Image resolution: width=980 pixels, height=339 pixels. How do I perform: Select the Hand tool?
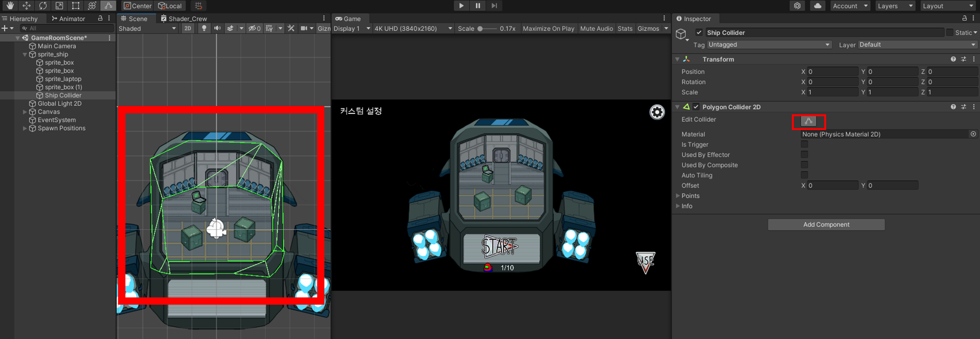tap(10, 6)
